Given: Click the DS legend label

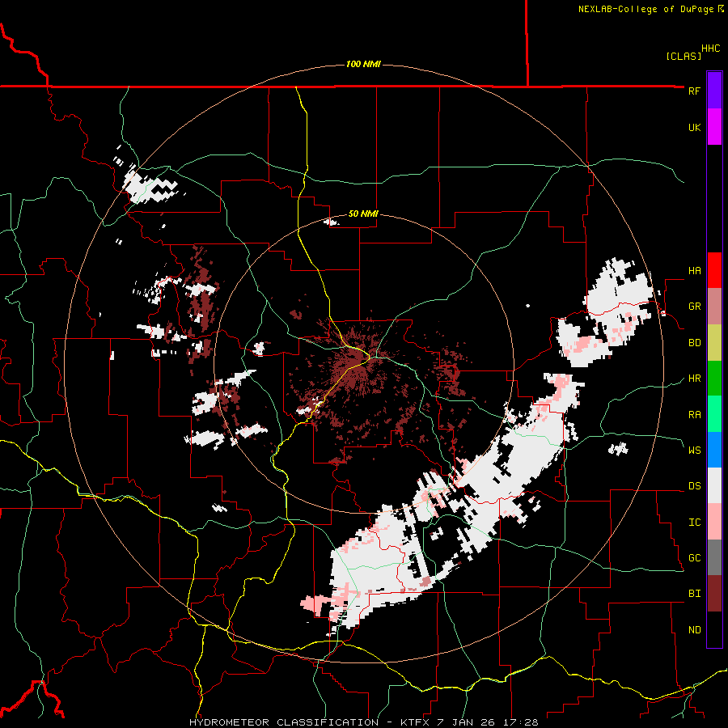Looking at the screenshot, I should pos(694,486).
